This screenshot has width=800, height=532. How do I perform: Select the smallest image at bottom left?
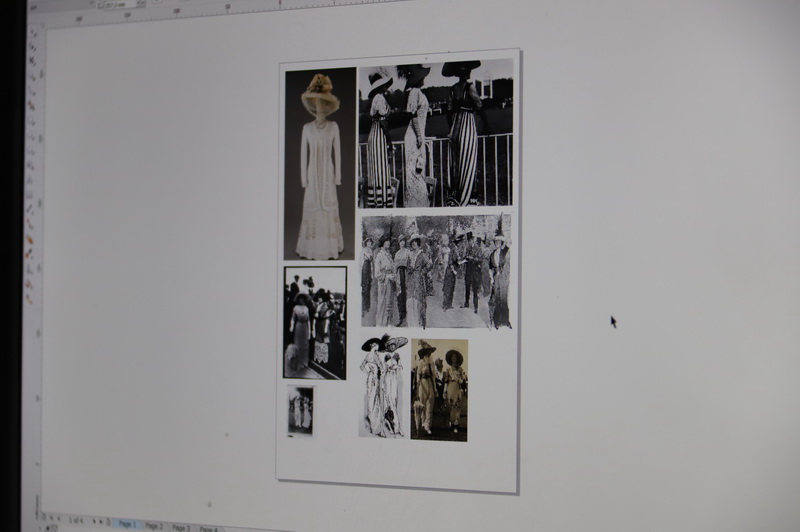[300, 410]
